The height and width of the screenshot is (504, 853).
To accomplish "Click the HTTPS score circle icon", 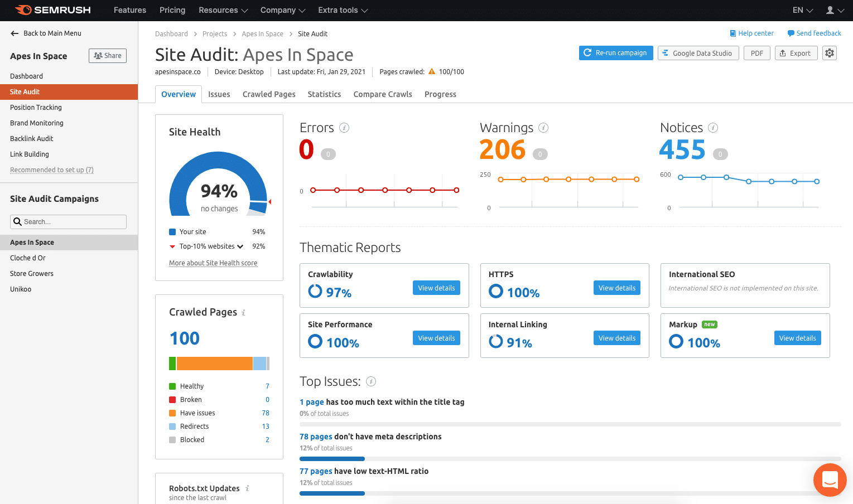I will tap(496, 291).
